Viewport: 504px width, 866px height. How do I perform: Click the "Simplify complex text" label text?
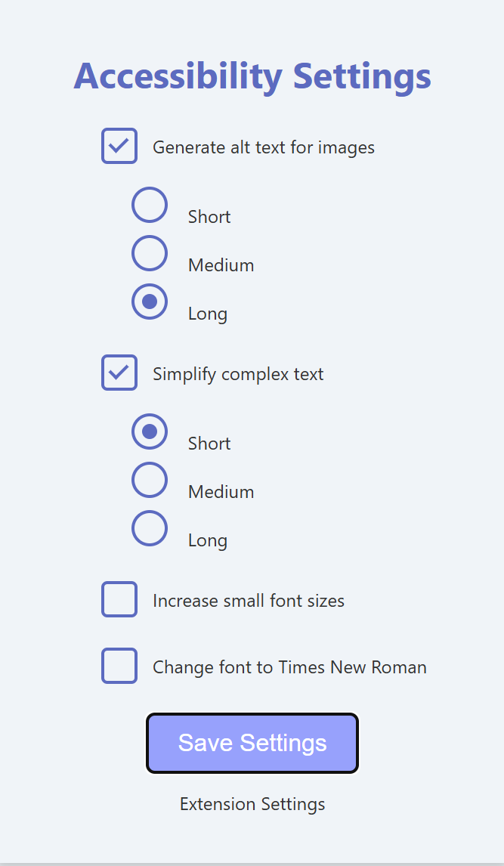click(x=239, y=375)
